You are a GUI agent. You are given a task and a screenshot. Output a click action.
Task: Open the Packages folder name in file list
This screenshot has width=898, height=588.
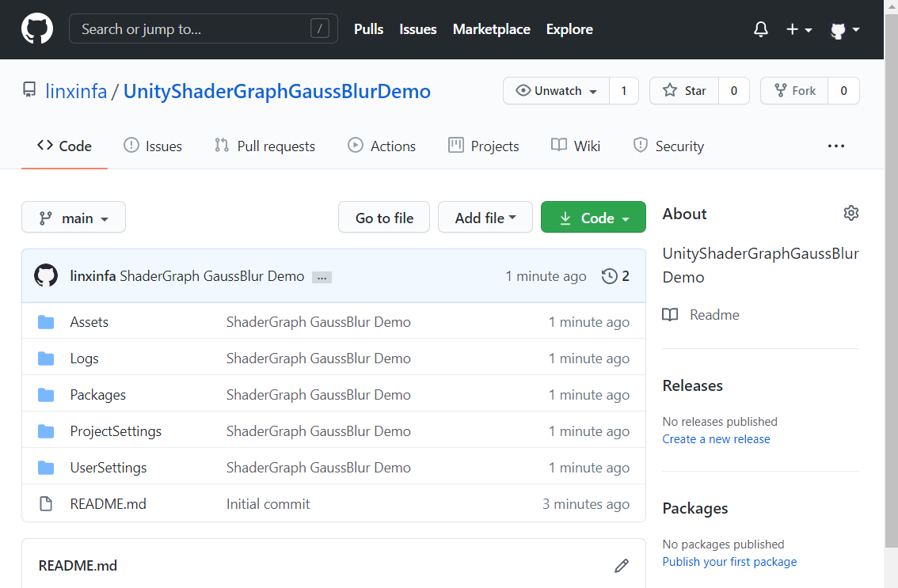click(x=98, y=395)
